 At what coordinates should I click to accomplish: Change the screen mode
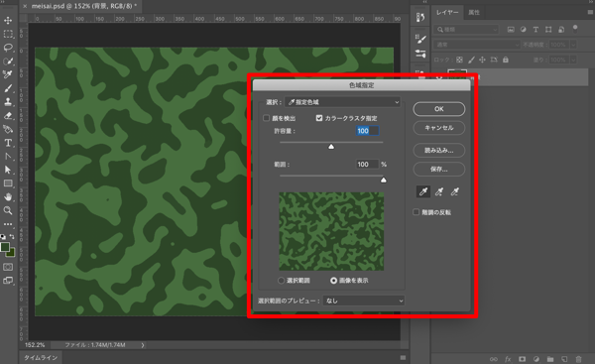tap(8, 281)
